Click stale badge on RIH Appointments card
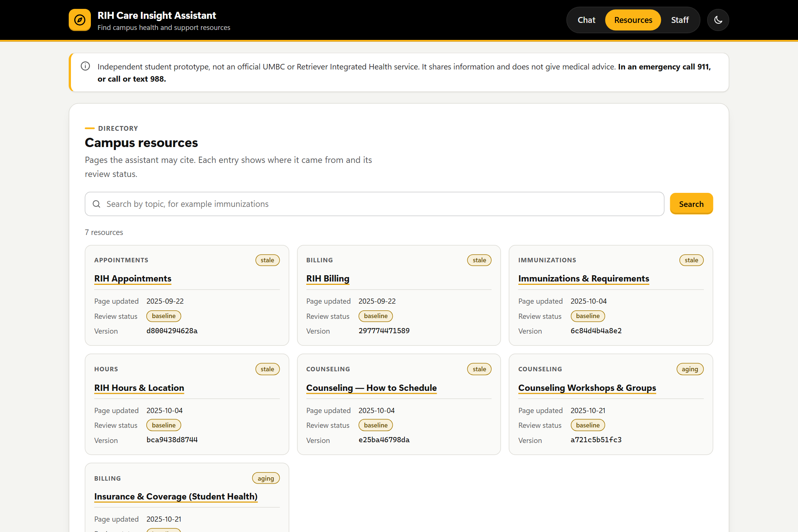Viewport: 798px width, 532px height. [267, 260]
